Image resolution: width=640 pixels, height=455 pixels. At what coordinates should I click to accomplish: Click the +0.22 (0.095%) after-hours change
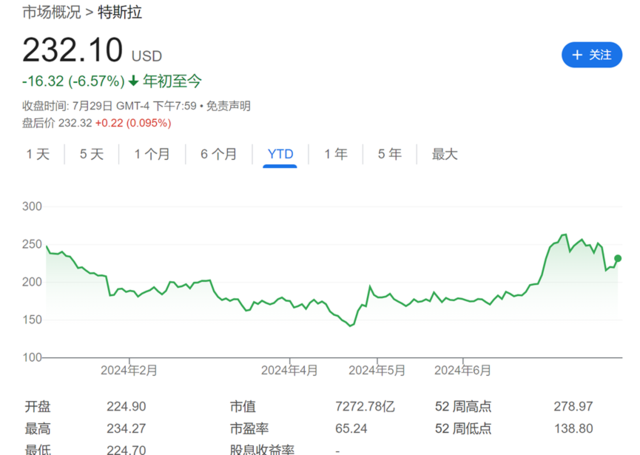click(133, 123)
